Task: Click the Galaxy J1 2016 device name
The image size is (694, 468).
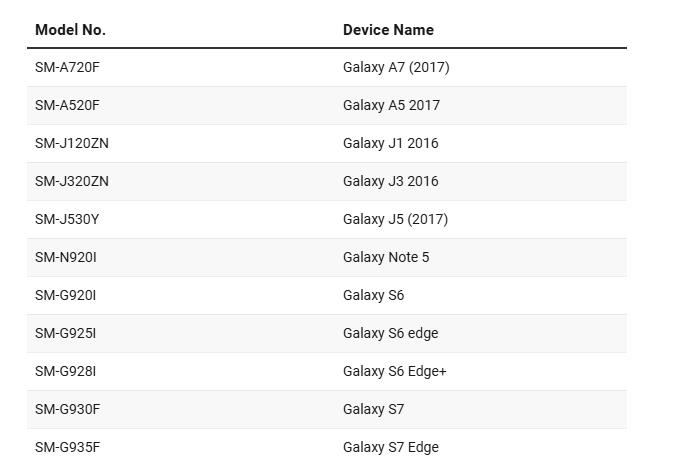Action: (390, 143)
